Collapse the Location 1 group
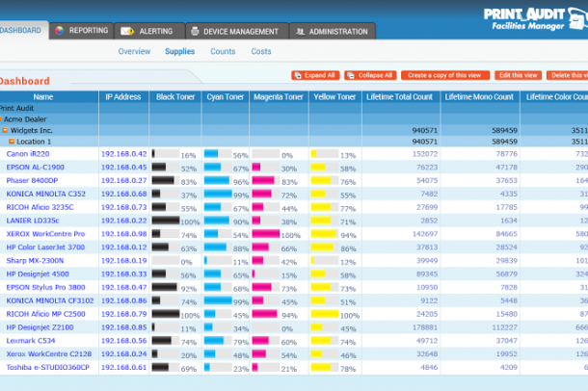 (12, 142)
